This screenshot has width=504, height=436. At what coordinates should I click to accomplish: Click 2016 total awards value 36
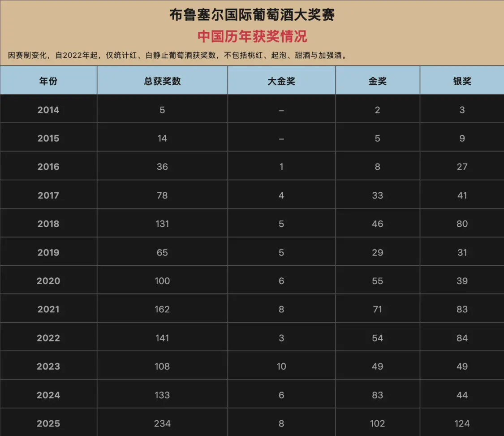click(162, 167)
